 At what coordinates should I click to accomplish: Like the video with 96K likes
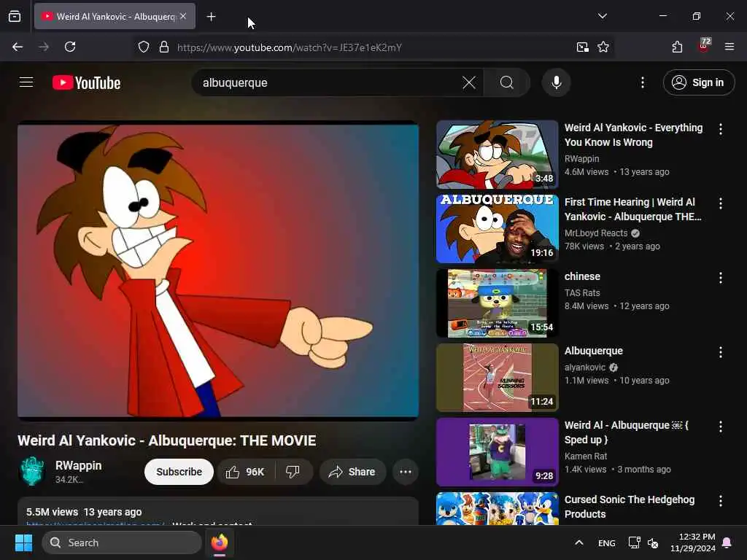tap(247, 472)
